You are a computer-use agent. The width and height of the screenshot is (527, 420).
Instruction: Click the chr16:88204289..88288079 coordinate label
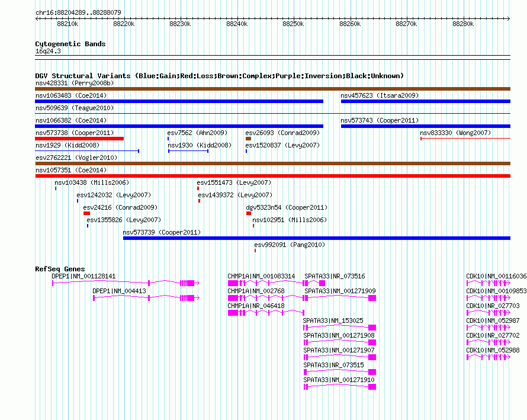tap(78, 12)
